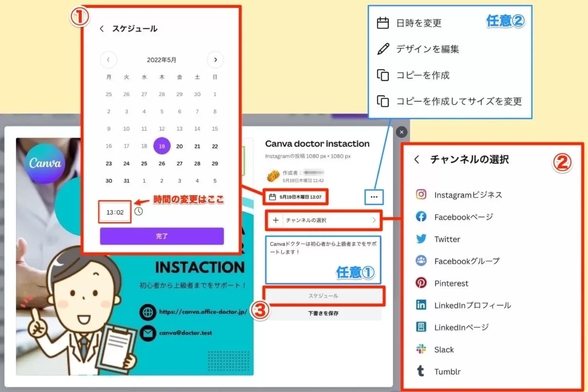The width and height of the screenshot is (588, 392).
Task: Go back from the スケジュール panel
Action: point(102,29)
